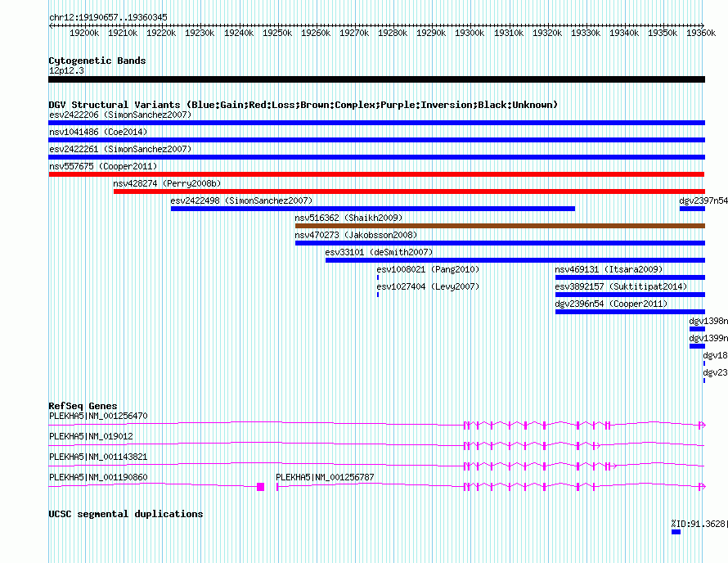This screenshot has width=728, height=563.
Task: Click the brown nsv516362 (Shaikh2009) complex bar
Action: click(x=500, y=226)
